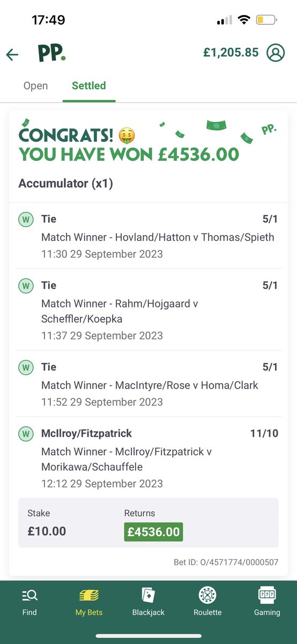Tap the green £4536.00 returns badge
The height and width of the screenshot is (644, 297).
point(153,532)
